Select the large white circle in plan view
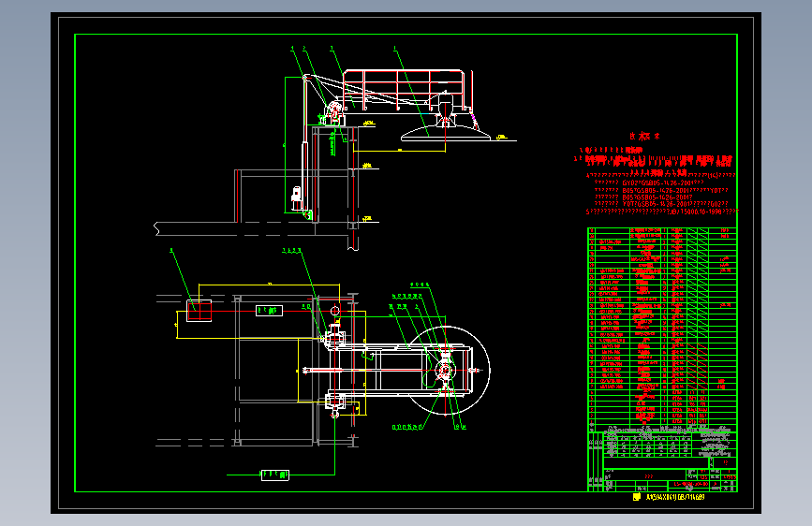 click(x=446, y=371)
